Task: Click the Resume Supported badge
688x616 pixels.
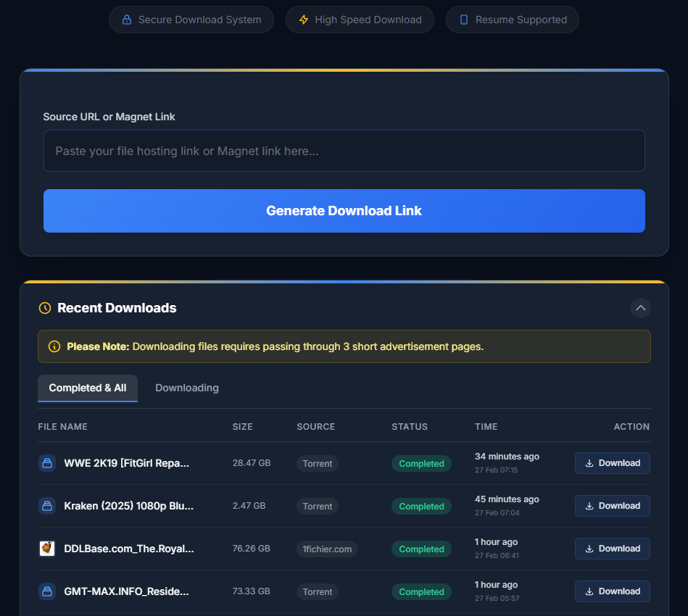Action: point(513,20)
